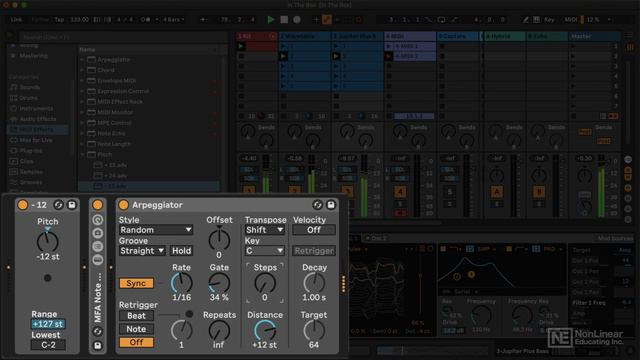The height and width of the screenshot is (360, 640).
Task: Open the Transpose dropdown showing Shift
Action: point(264,230)
